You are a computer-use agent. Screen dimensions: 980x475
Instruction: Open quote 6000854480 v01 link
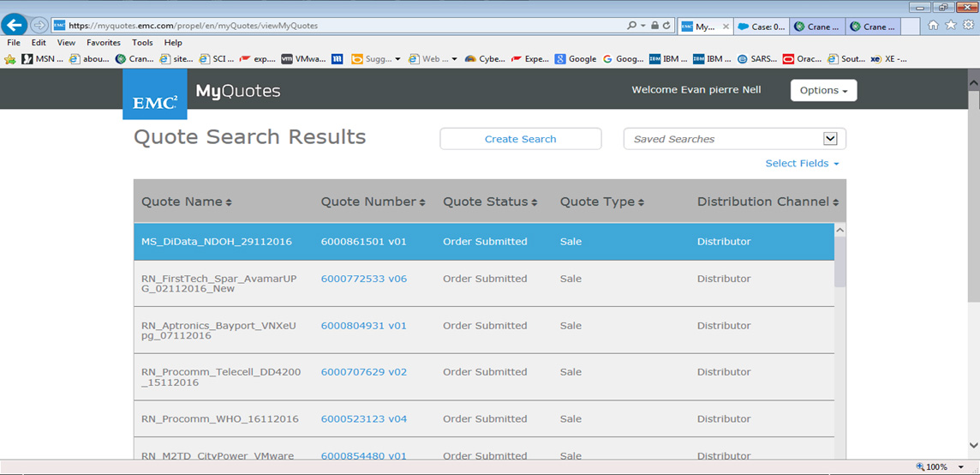coord(364,455)
